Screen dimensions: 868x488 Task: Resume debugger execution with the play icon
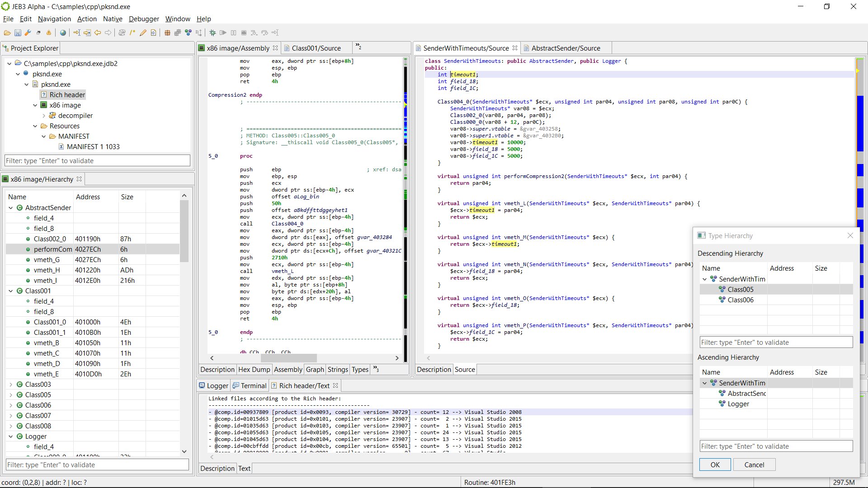[222, 33]
